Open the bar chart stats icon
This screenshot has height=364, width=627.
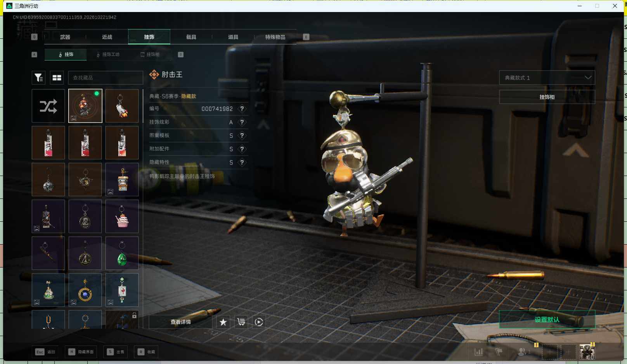[x=479, y=352]
